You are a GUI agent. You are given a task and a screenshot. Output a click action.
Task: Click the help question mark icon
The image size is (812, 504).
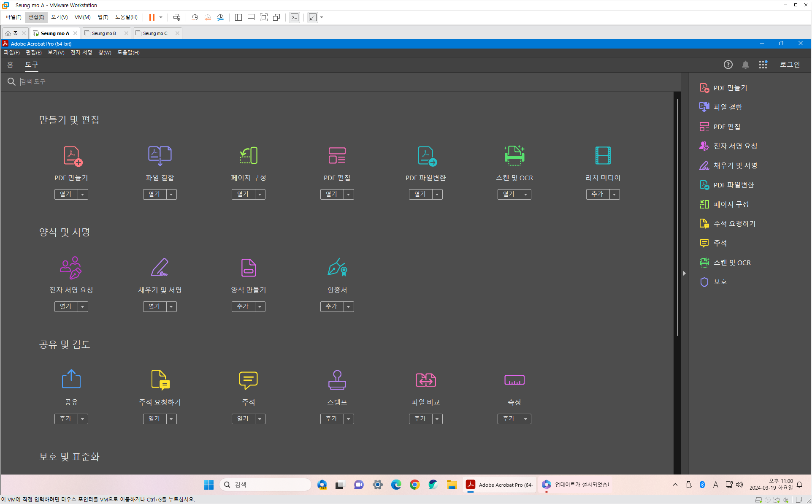point(728,65)
